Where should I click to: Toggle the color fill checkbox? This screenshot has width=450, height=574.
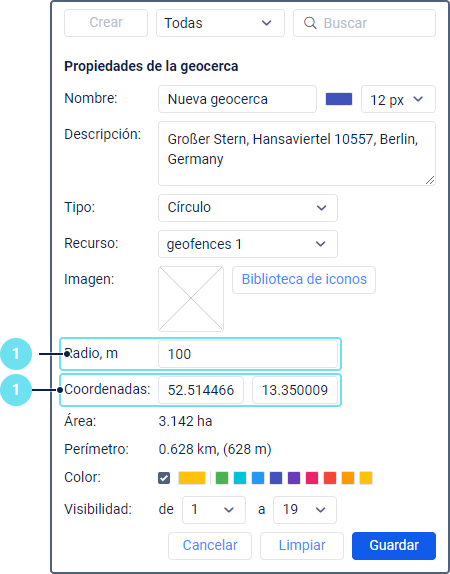tap(164, 478)
